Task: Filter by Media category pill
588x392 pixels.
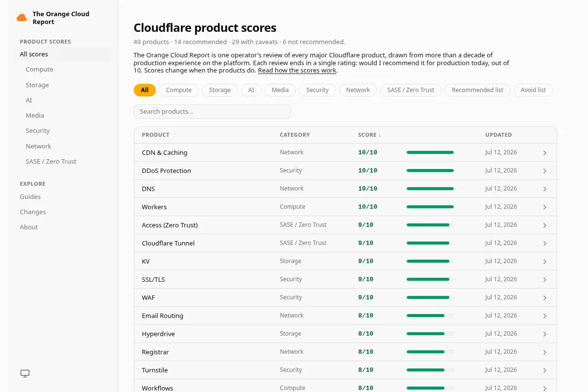Action: (280, 90)
